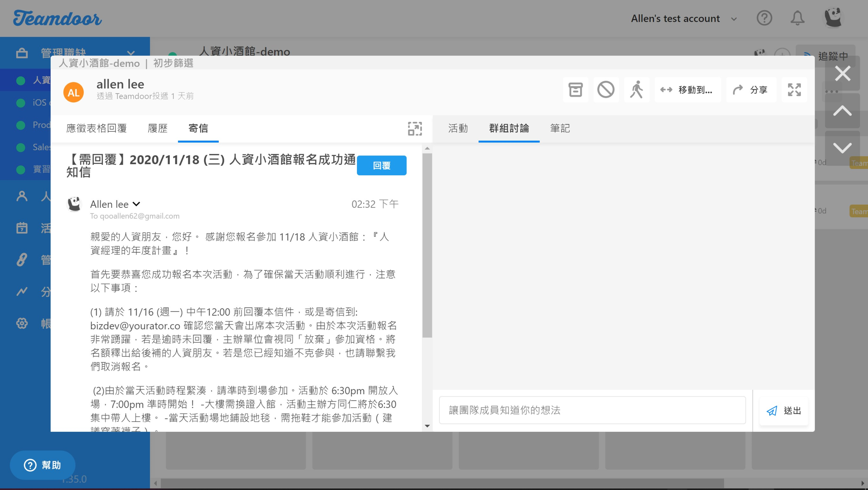This screenshot has height=490, width=868.
Task: Switch to 履歷 tab
Action: tap(158, 128)
